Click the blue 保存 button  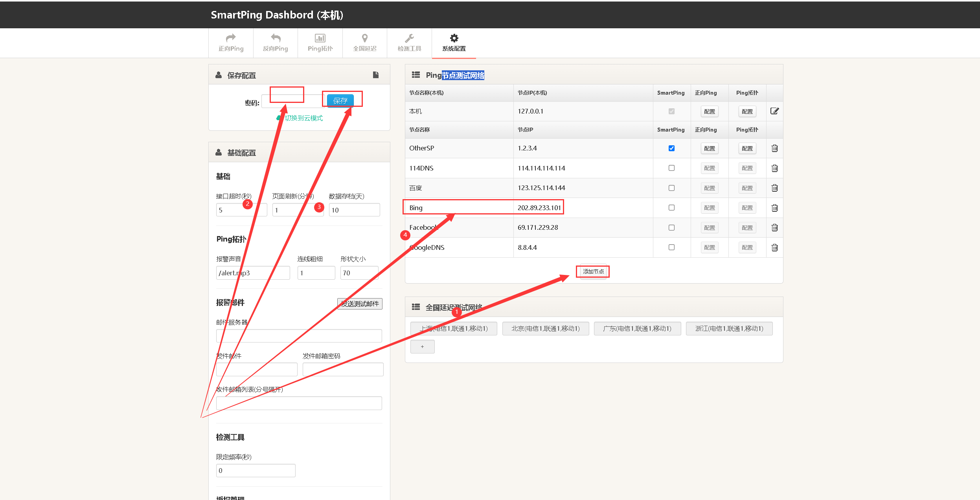(340, 101)
